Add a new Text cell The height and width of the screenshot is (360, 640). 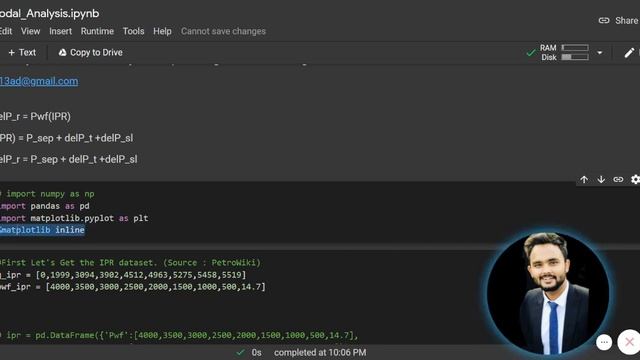[22, 53]
